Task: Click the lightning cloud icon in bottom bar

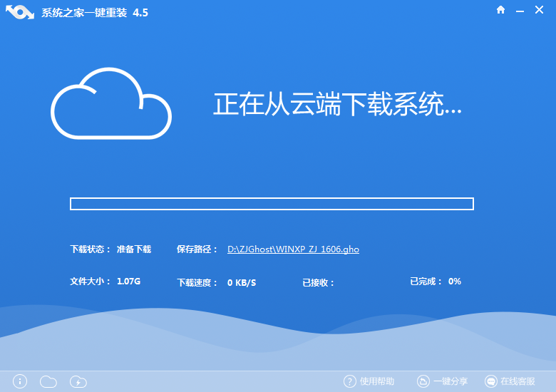Action: pyautogui.click(x=78, y=382)
